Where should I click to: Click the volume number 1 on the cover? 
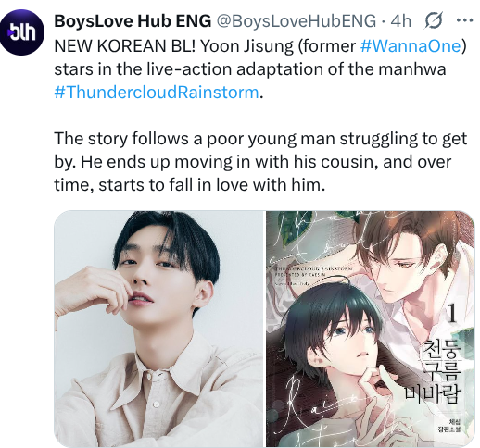[452, 314]
